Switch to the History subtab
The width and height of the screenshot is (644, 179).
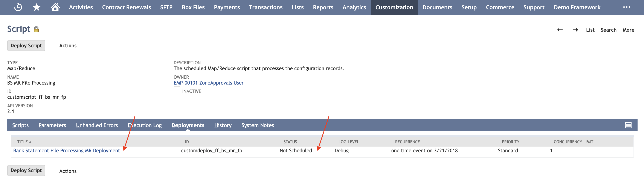(223, 125)
